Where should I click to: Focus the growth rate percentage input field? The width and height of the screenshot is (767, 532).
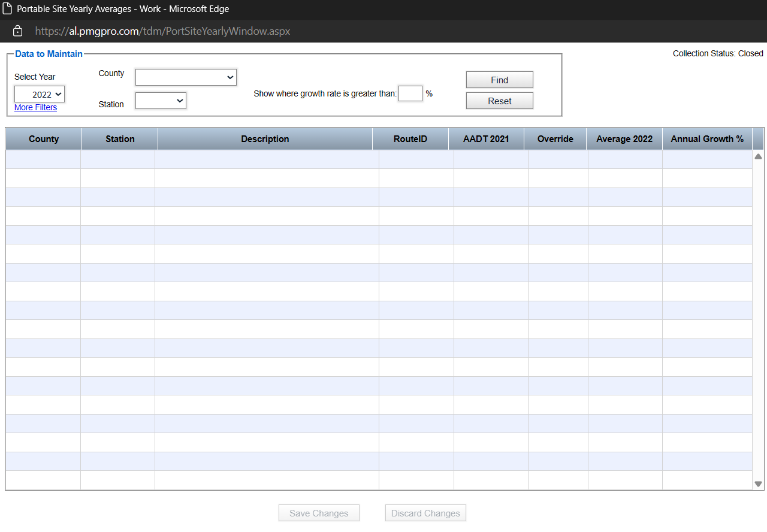point(410,93)
